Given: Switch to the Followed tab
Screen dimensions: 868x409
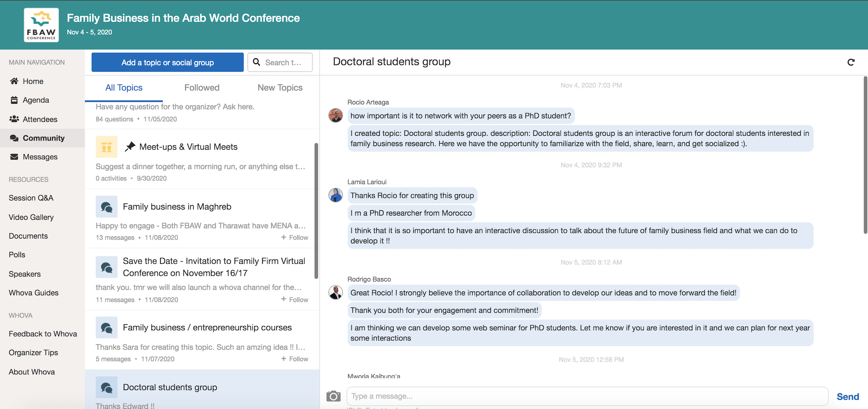Looking at the screenshot, I should coord(202,88).
